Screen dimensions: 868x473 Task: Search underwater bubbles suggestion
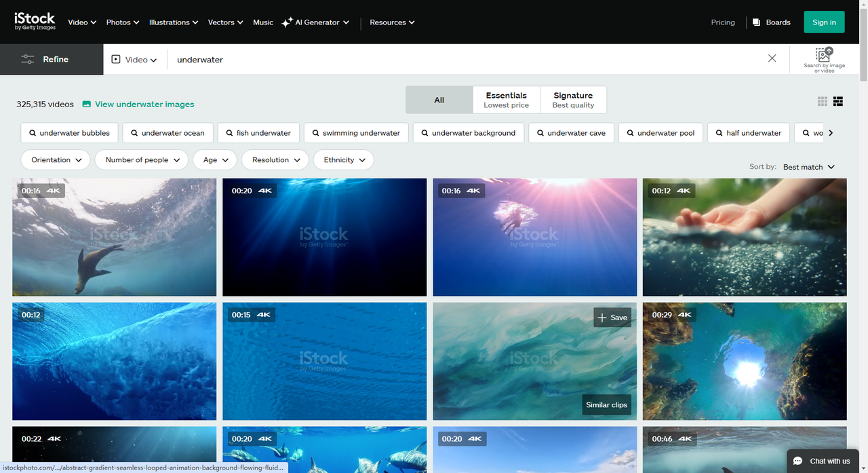[70, 133]
